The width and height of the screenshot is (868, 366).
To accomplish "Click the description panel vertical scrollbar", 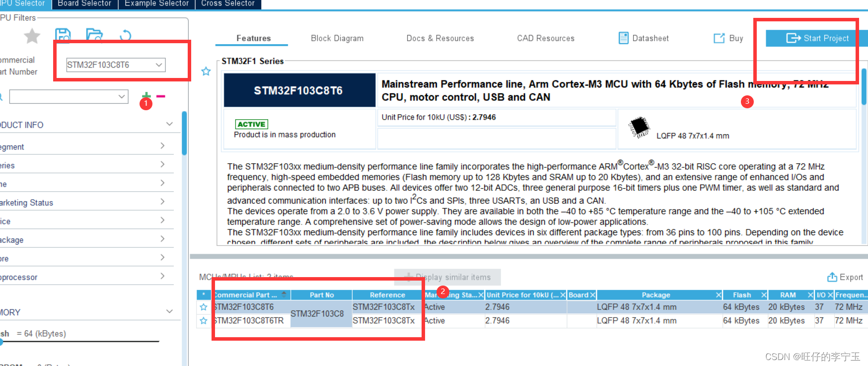I will (864, 87).
